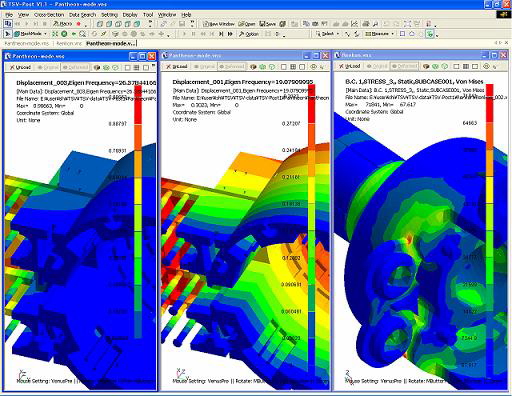The image size is (512, 396).
Task: Open the Cross-Section menu
Action: pos(49,15)
